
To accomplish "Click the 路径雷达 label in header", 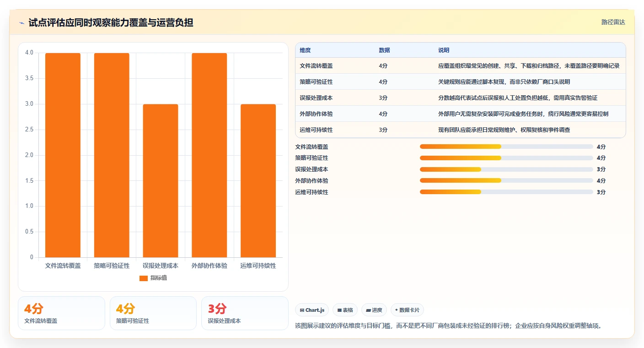I will [613, 22].
